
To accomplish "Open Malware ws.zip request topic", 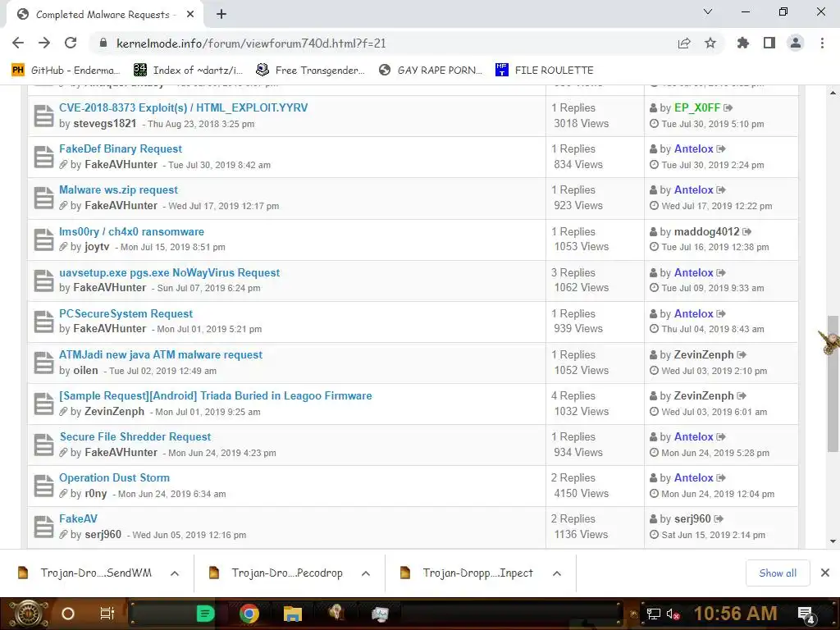I will pyautogui.click(x=118, y=190).
